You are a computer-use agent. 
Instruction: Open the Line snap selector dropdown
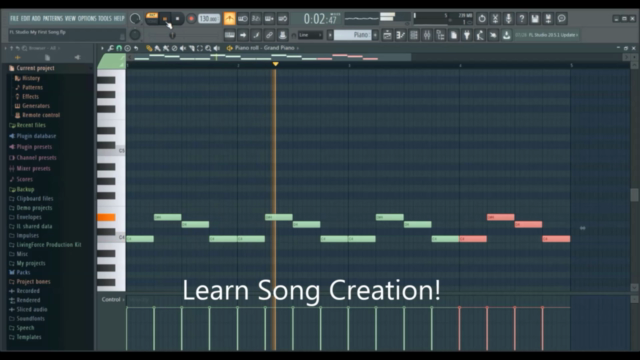pos(310,35)
